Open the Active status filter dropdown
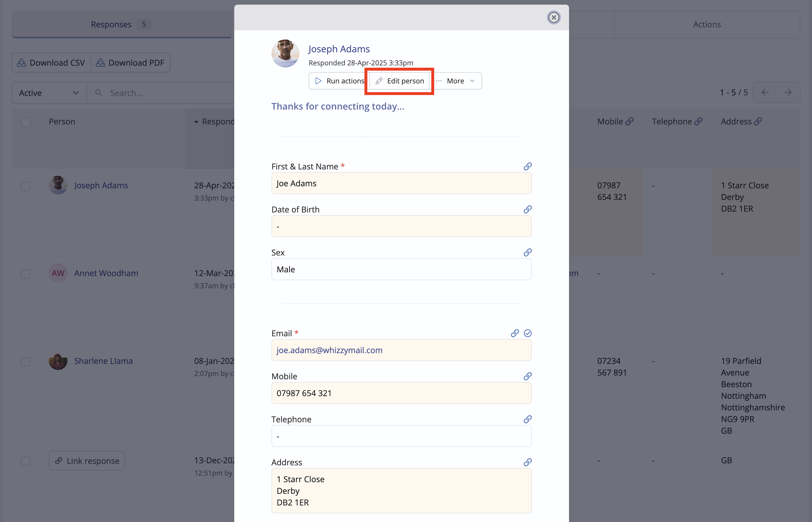 pos(49,93)
